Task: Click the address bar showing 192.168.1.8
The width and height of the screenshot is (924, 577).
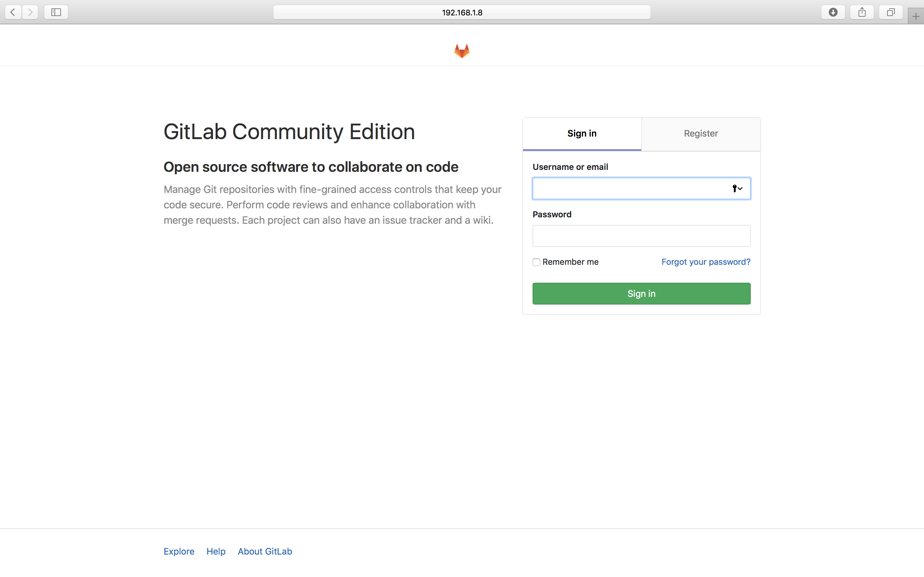Action: [x=462, y=12]
